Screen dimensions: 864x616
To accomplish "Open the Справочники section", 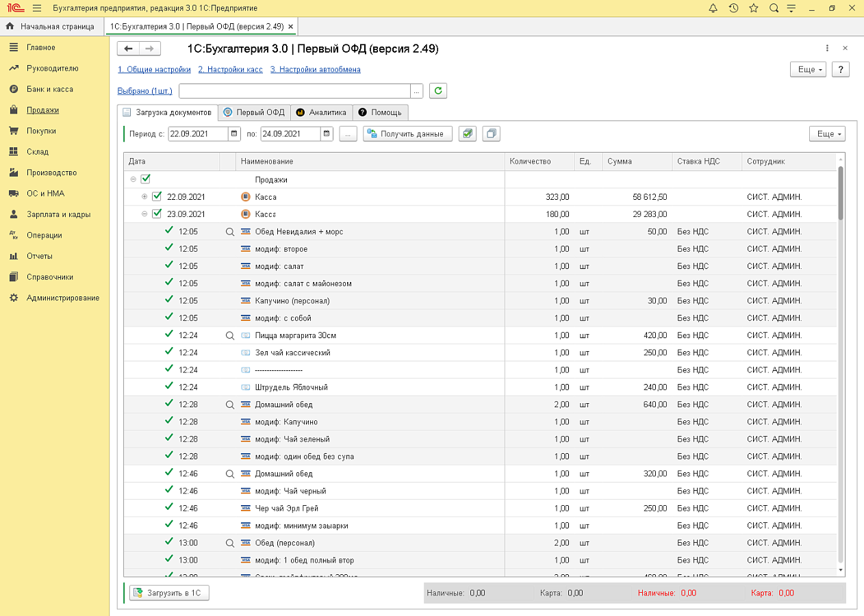I will pos(50,277).
